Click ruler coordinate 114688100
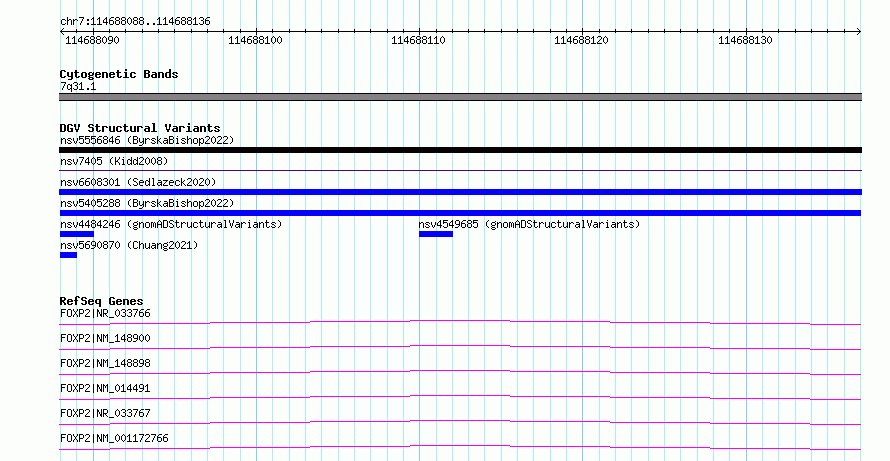Viewport: 890px width, 461px height. (255, 40)
